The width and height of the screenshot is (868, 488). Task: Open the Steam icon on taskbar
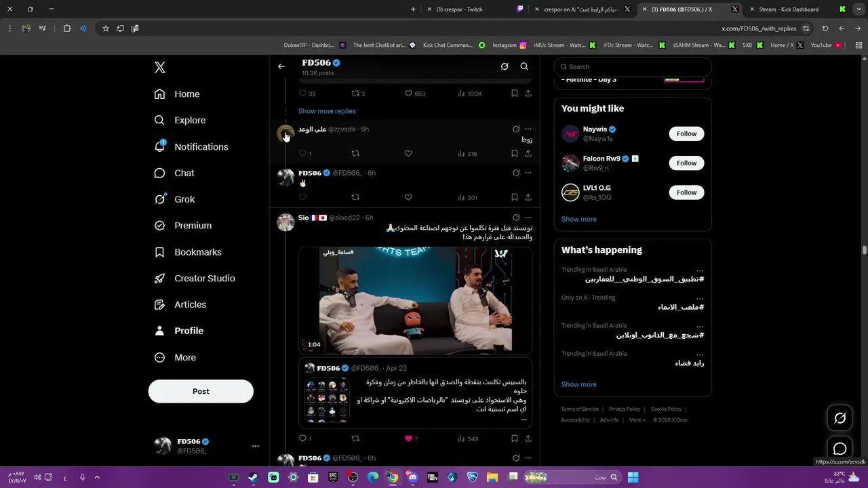(253, 477)
